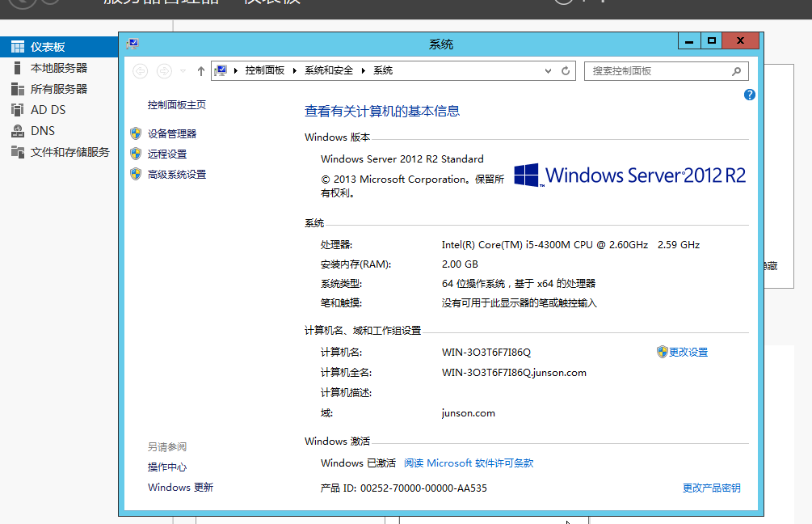Open recent locations dropdown arrow

click(183, 71)
